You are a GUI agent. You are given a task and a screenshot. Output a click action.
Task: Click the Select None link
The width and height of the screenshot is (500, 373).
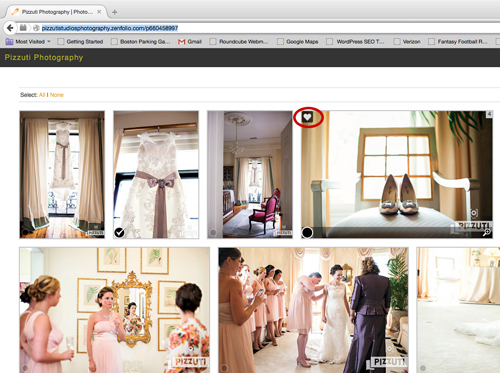pyautogui.click(x=57, y=95)
